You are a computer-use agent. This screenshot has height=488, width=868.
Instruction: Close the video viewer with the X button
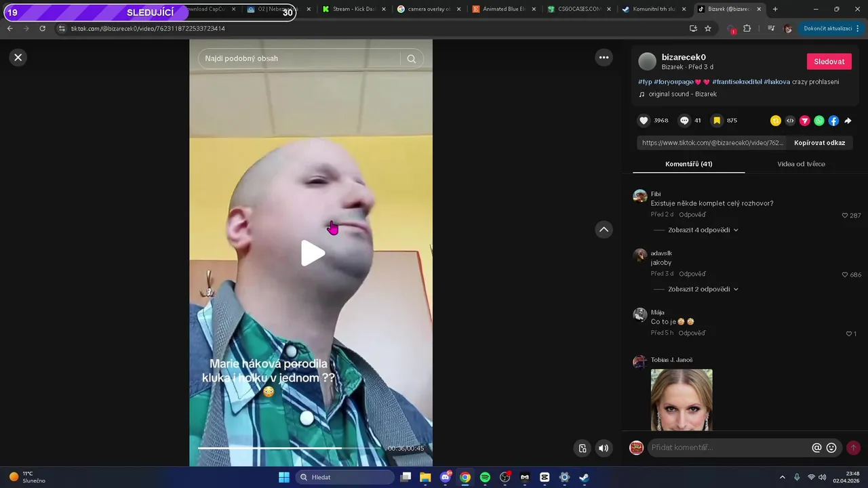18,58
